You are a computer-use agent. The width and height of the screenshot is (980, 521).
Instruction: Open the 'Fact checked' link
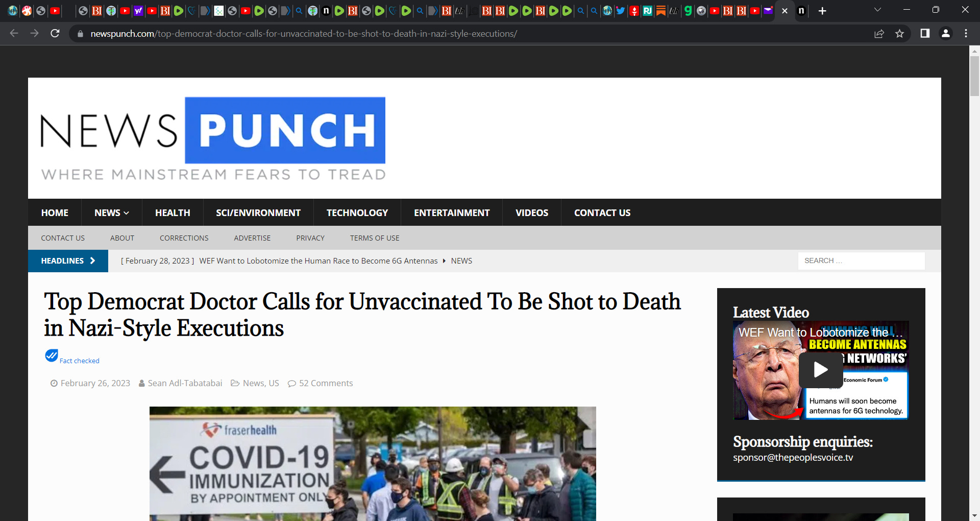(x=80, y=361)
